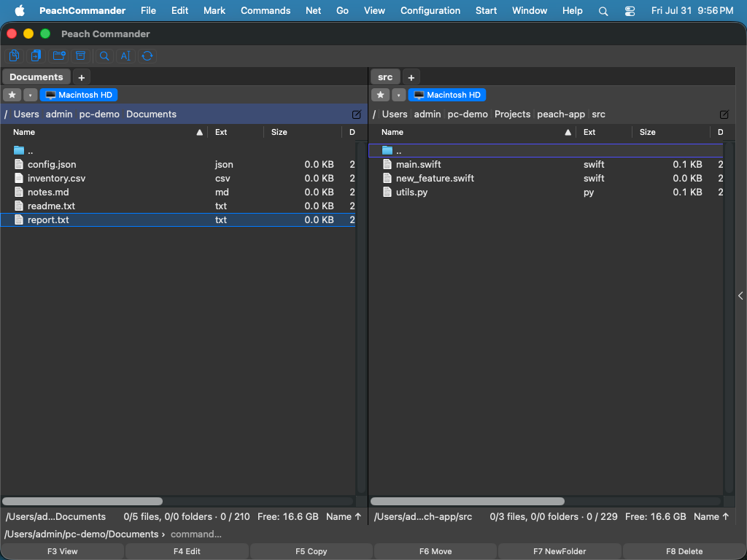Open drive history dropdown in left panel
Image resolution: width=747 pixels, height=560 pixels.
30,95
